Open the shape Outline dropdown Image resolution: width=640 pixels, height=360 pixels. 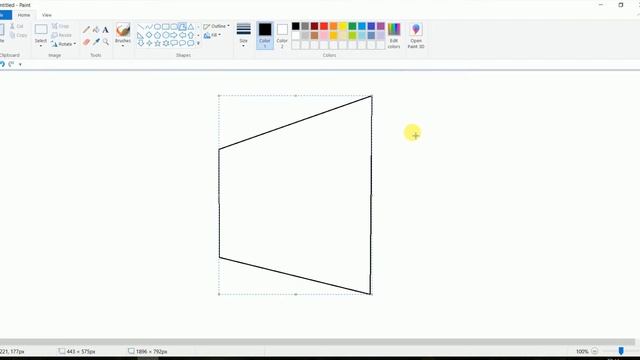pyautogui.click(x=216, y=26)
